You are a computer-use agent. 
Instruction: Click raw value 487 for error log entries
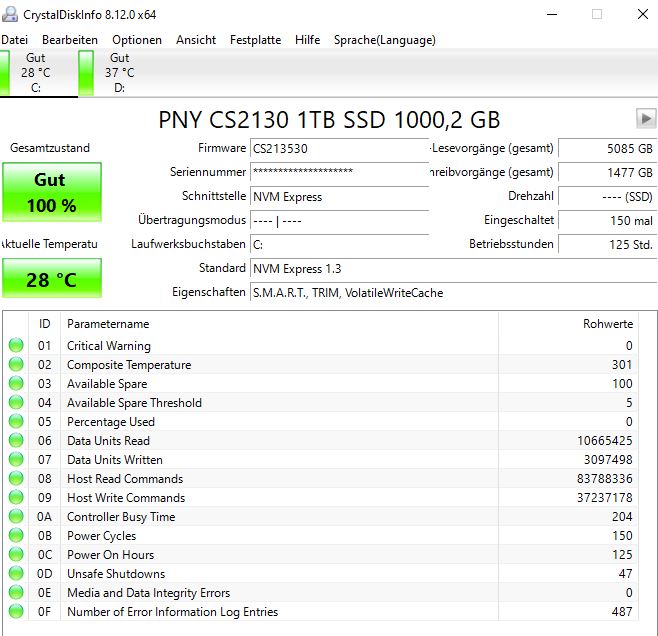point(622,612)
